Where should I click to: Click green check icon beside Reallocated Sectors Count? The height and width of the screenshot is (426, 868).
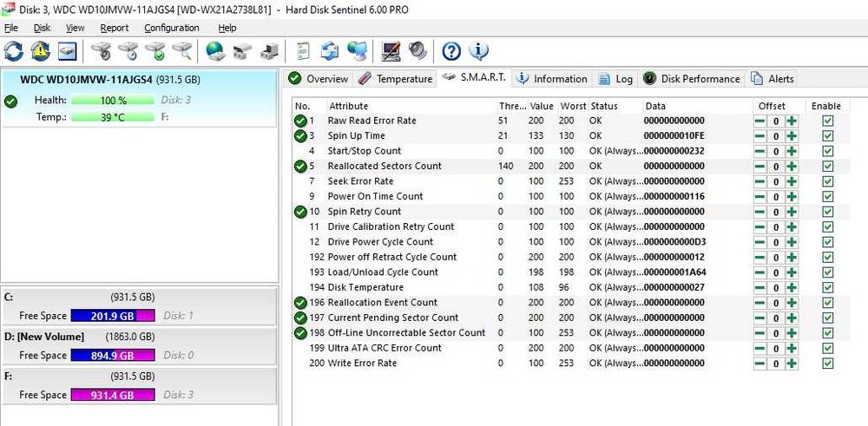[300, 166]
